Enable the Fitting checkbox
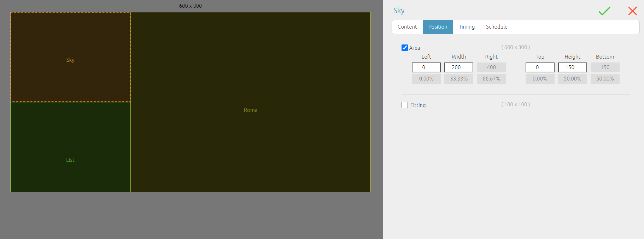This screenshot has height=239, width=644. pyautogui.click(x=405, y=105)
